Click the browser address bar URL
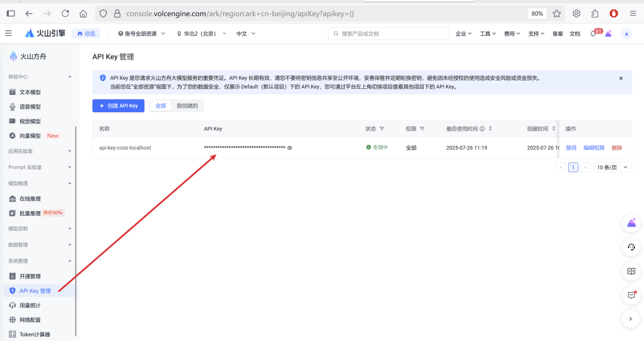This screenshot has width=644, height=341. (x=240, y=14)
